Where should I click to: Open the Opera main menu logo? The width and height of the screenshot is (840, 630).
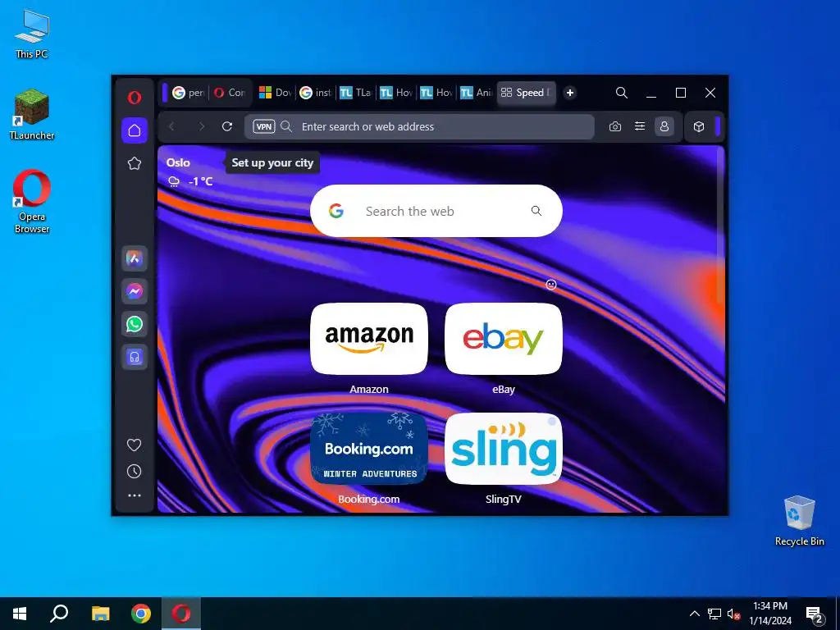[x=135, y=97]
